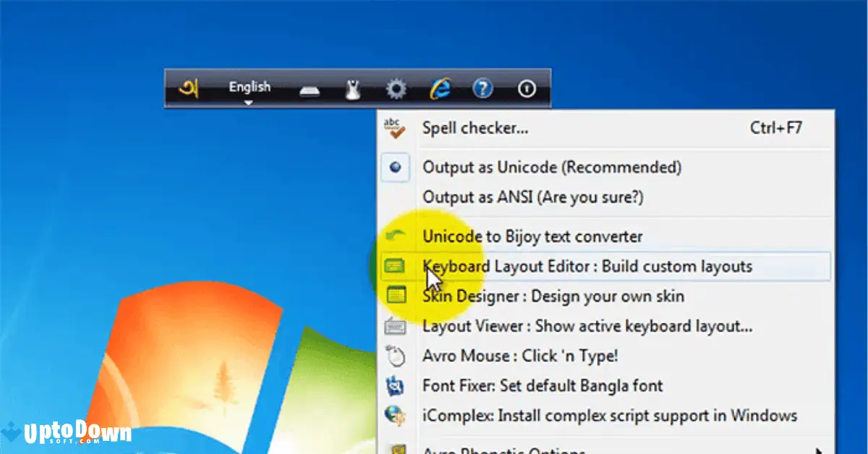Click the Font Fixer icon in the menu

tap(395, 386)
